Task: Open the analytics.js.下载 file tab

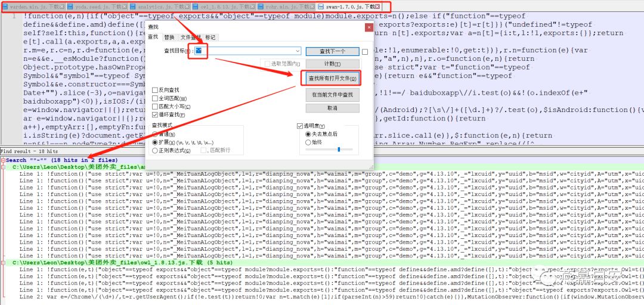Action: tap(160, 7)
